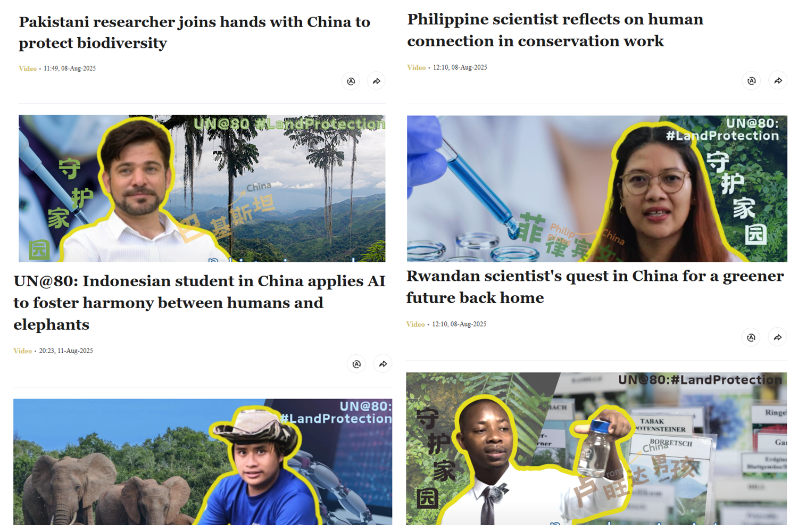Click translate icon under Pakistani researcher article
Screen dimensions: 798x532
(x=351, y=81)
